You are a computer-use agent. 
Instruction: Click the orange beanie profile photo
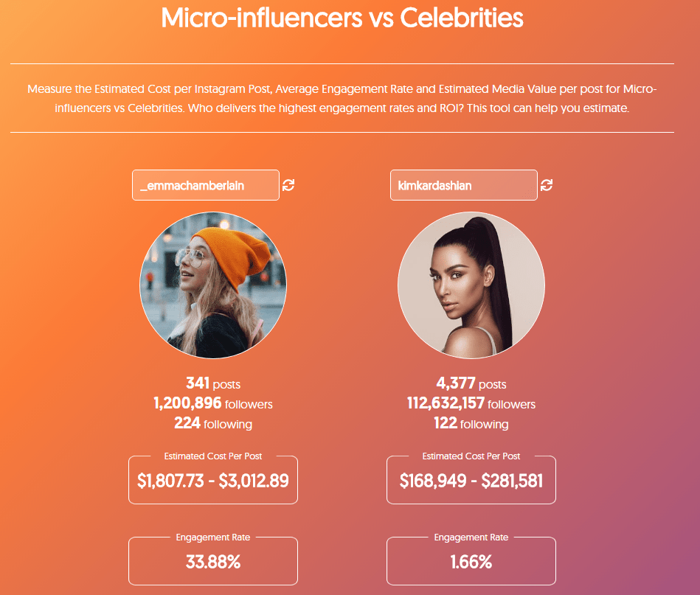coord(213,285)
